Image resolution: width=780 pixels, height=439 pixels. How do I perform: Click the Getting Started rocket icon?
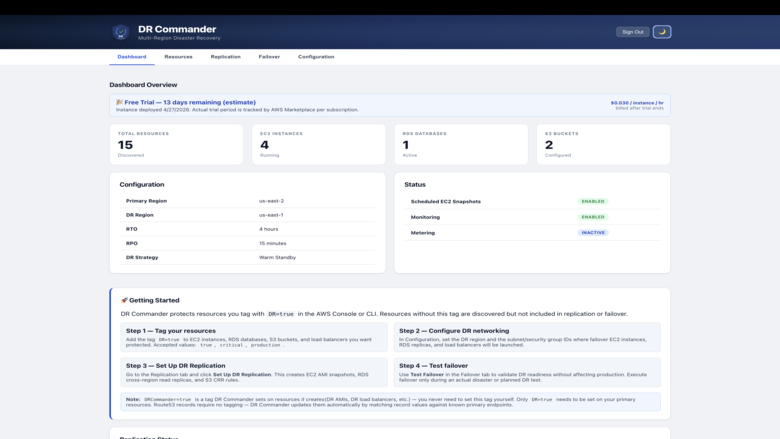click(x=124, y=300)
